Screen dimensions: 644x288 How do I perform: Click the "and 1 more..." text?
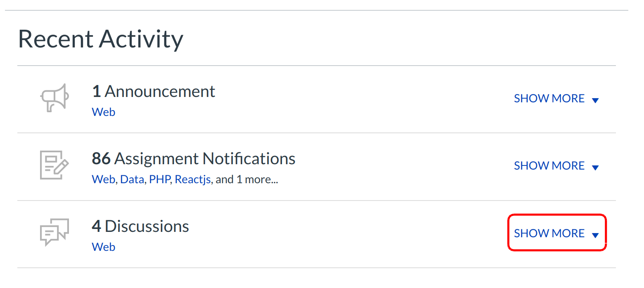[x=247, y=179]
